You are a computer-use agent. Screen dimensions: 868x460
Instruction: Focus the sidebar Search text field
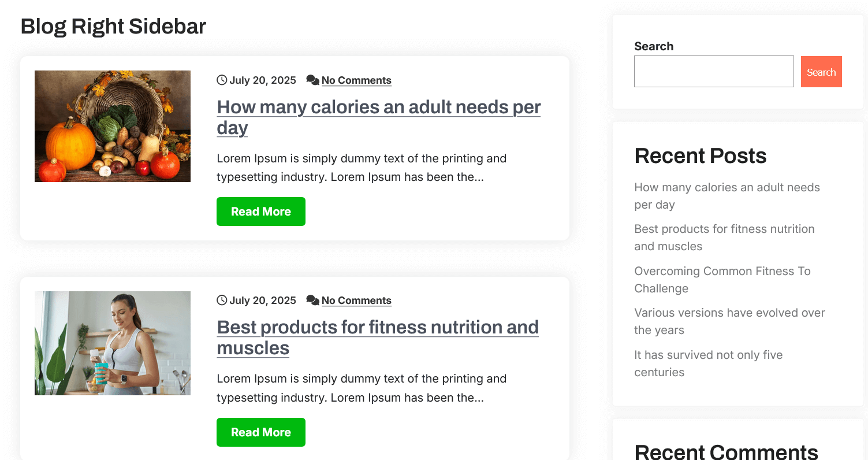714,72
